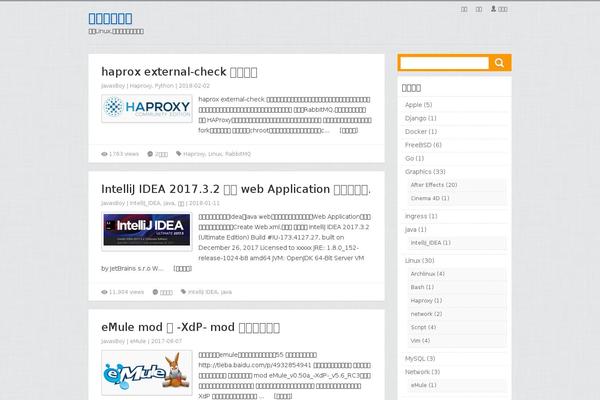Open the haprox external-check post title
600x400 pixels.
179,72
